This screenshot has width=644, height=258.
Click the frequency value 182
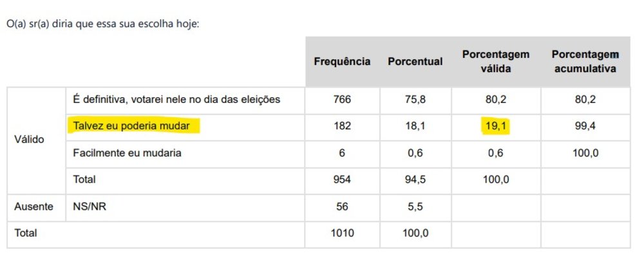(x=342, y=126)
